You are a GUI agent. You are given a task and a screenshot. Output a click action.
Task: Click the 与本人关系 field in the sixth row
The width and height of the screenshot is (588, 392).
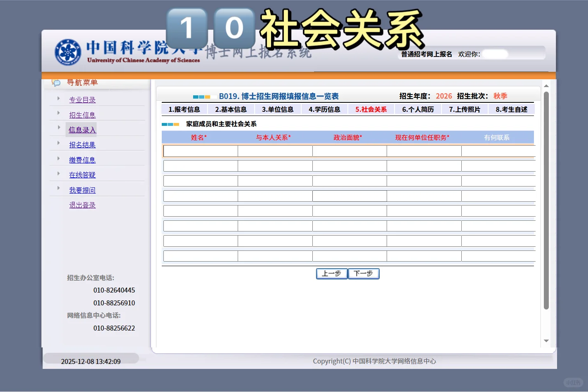point(275,226)
